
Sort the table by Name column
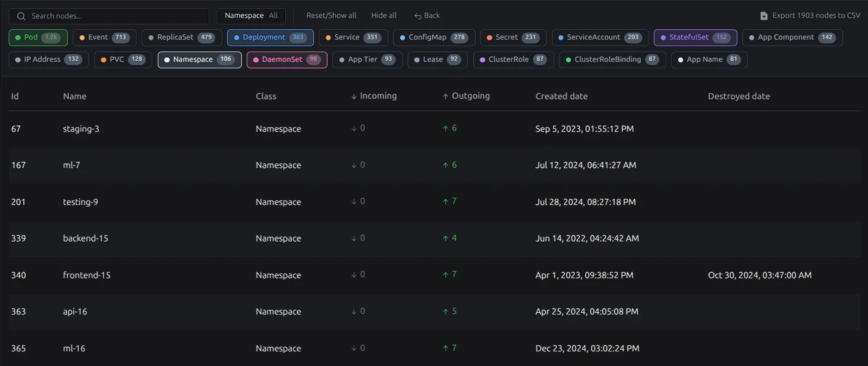74,96
